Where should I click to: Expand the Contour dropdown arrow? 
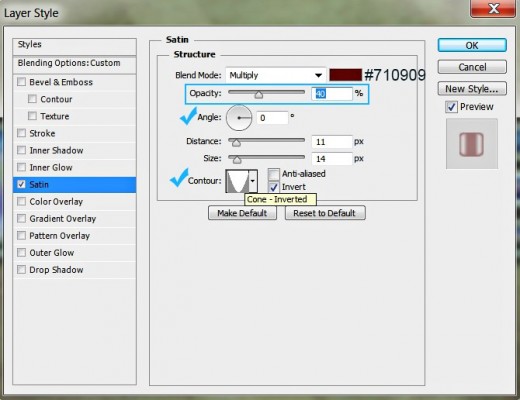point(253,181)
